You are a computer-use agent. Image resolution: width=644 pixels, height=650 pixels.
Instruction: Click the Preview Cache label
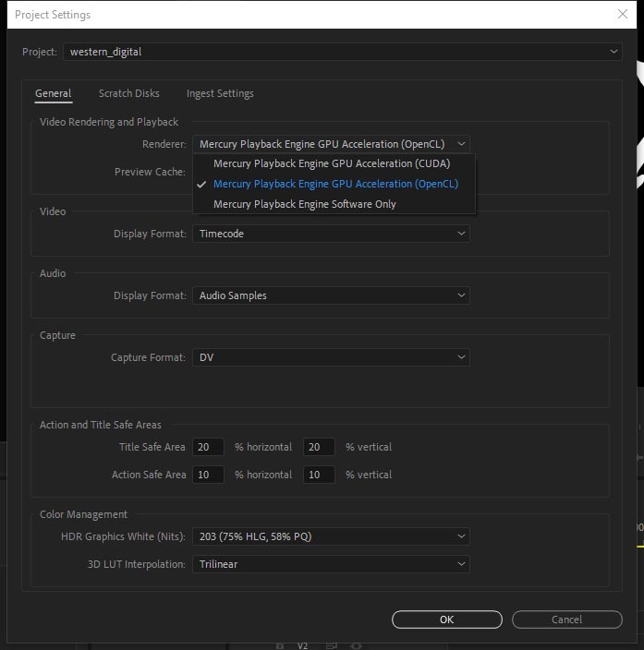coord(150,172)
